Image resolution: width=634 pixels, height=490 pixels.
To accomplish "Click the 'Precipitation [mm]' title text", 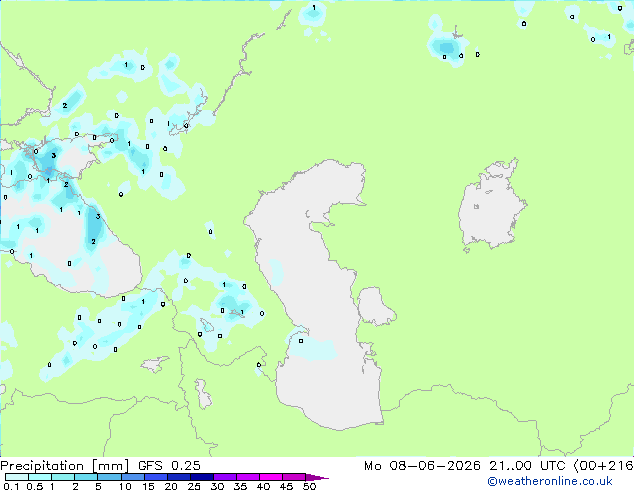I will point(64,466).
